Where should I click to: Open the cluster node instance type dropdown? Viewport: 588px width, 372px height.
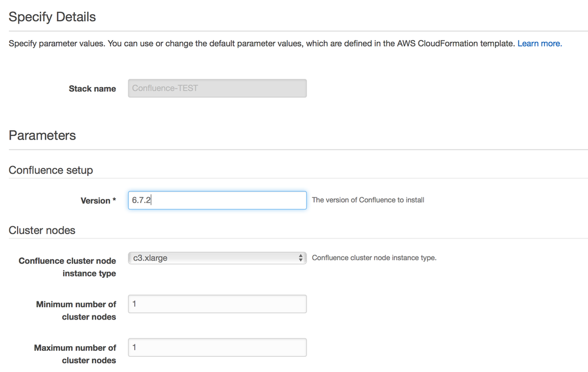217,258
